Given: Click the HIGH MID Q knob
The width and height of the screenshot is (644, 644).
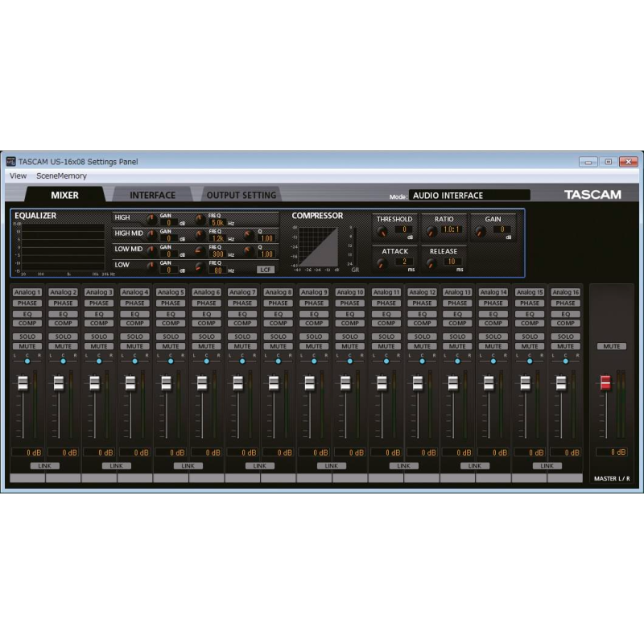Looking at the screenshot, I should coord(249,235).
